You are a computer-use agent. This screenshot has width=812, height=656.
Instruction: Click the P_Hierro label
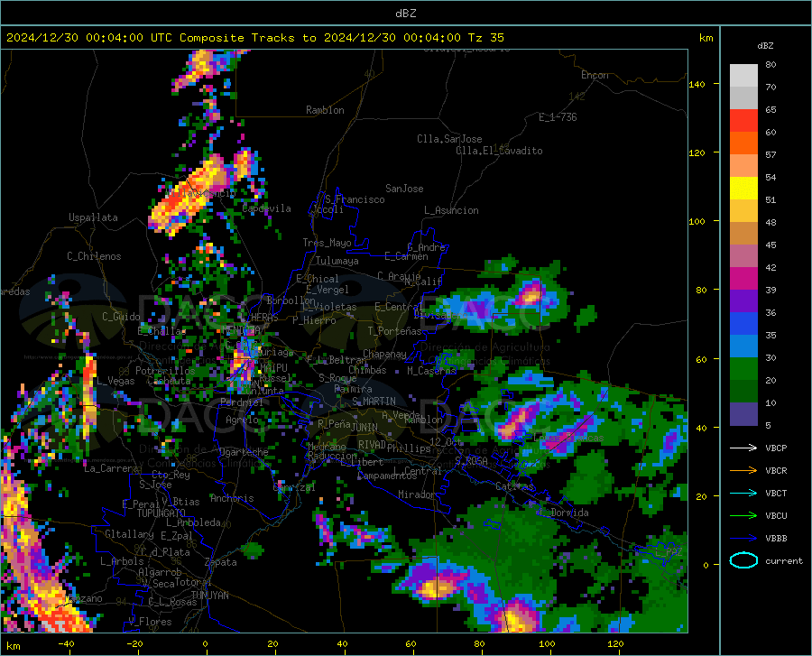[314, 320]
